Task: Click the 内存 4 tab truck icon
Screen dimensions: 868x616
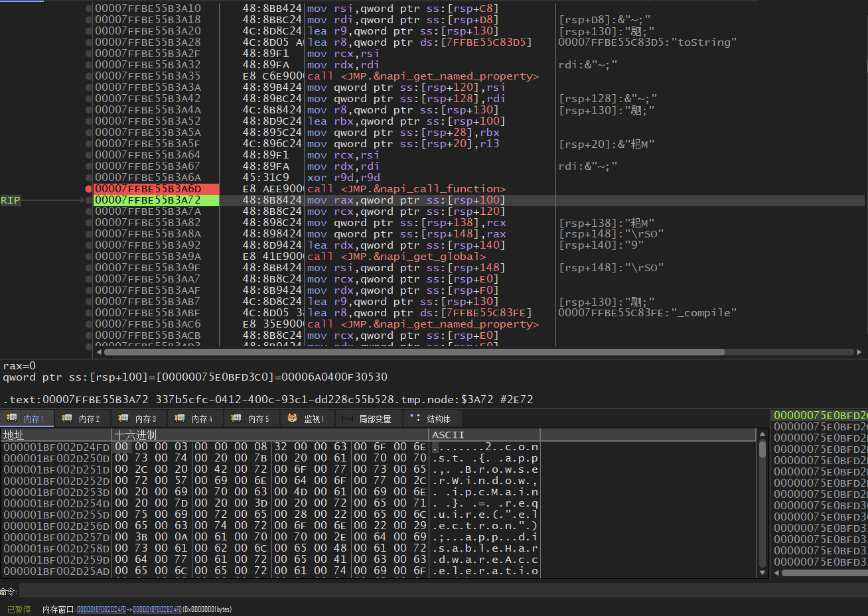Action: 180,418
